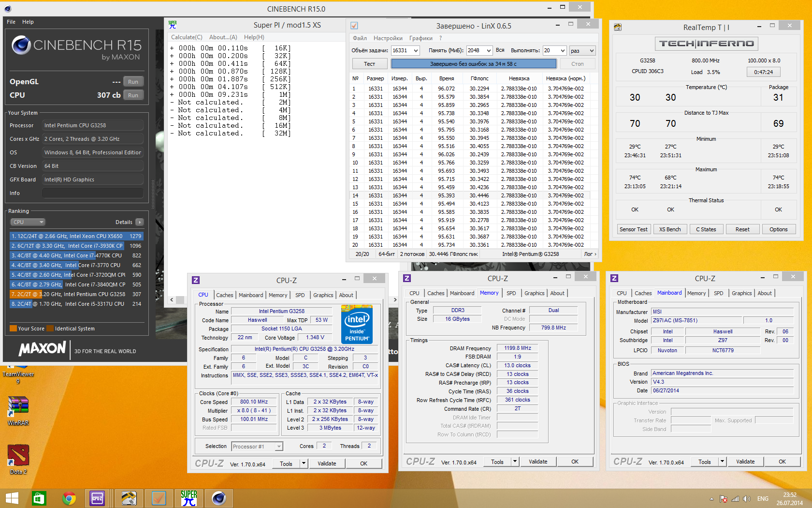Open the Calculate(C) menu in Super PI
Image resolution: width=812 pixels, height=508 pixels.
(x=187, y=37)
